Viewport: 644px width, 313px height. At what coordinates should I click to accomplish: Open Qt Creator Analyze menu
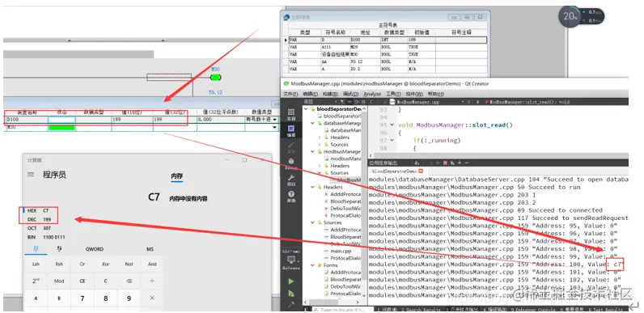[372, 94]
